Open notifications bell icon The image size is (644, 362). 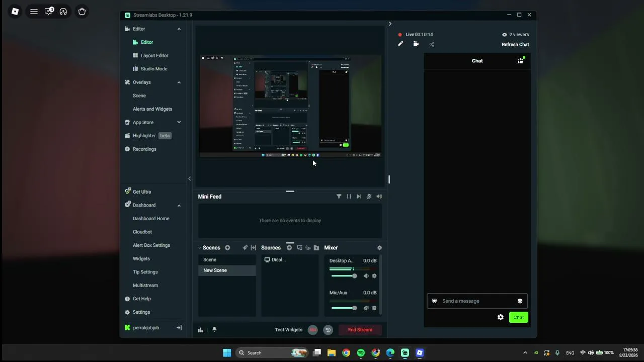tap(214, 330)
